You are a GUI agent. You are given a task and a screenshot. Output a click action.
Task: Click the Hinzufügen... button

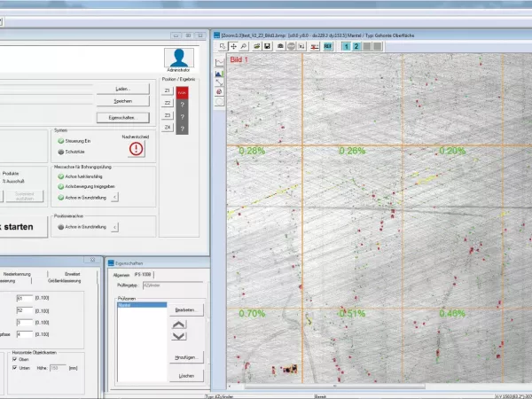coord(188,356)
